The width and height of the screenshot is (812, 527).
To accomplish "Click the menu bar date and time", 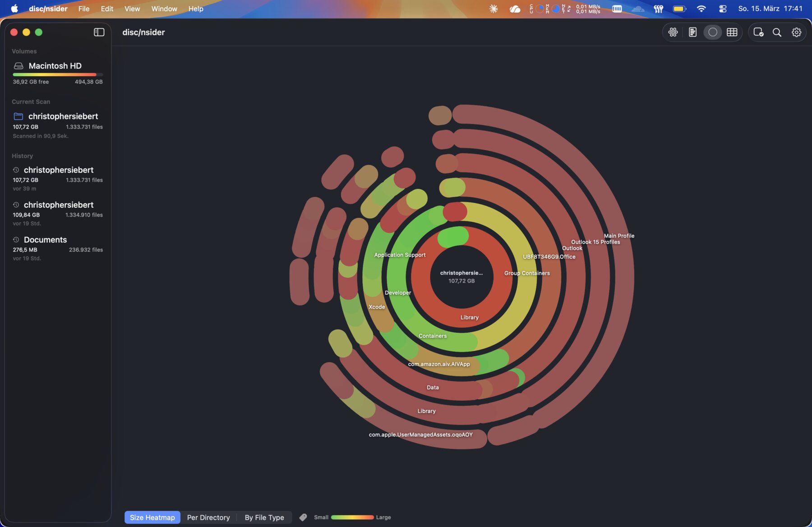I will 770,9.
